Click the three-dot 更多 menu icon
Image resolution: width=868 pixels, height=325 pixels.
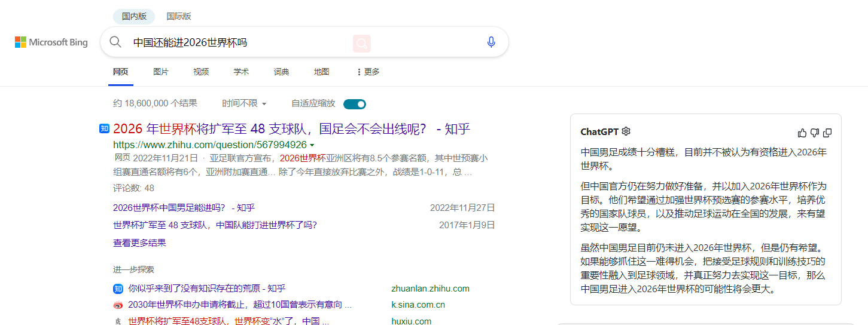tap(359, 72)
